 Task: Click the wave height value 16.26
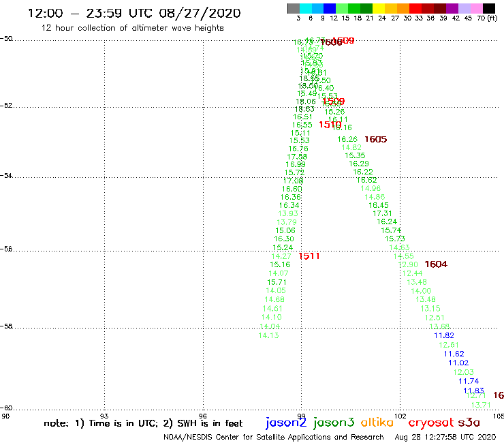347,139
